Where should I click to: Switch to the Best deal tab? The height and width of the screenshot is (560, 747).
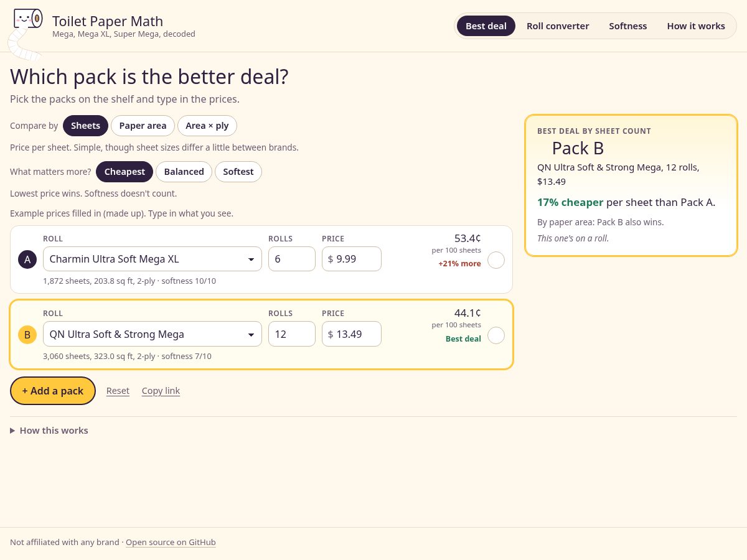[x=486, y=26]
